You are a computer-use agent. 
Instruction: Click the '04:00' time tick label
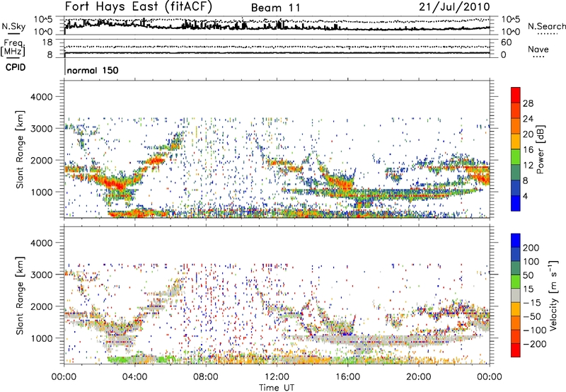coord(134,377)
